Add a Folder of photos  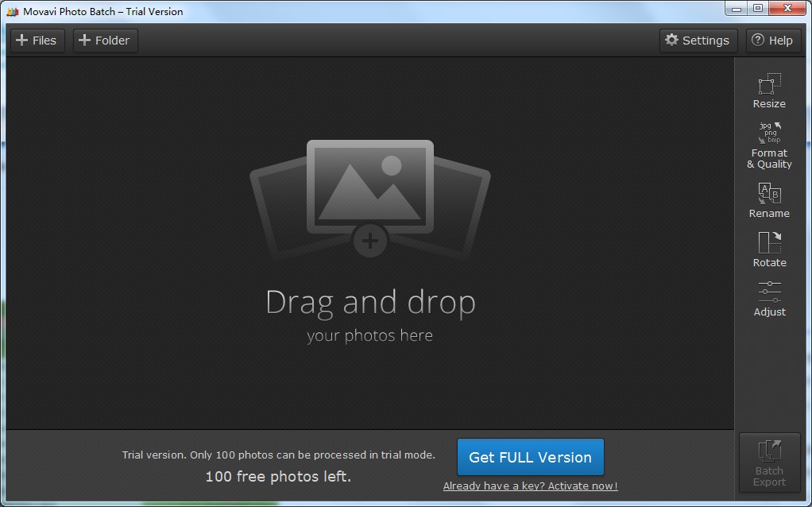click(105, 41)
